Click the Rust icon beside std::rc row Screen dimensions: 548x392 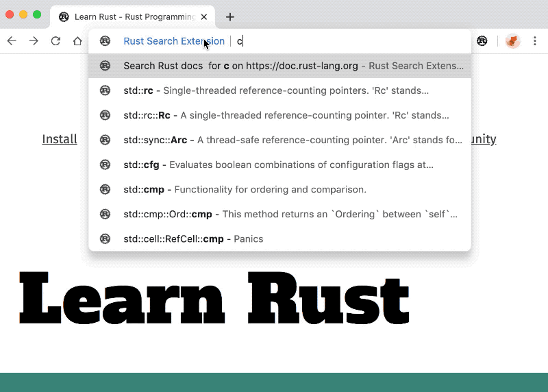105,90
